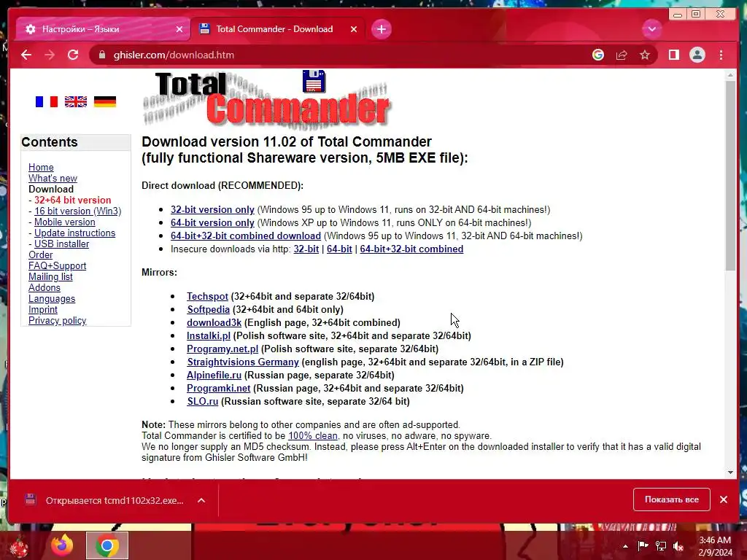Open the Instalki.pl mirror
This screenshot has height=560, width=747.
point(209,335)
